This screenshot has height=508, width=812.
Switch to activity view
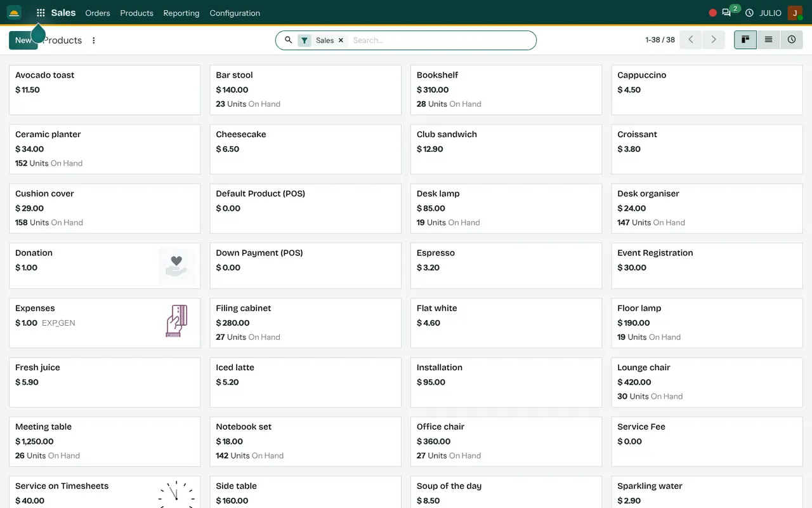pyautogui.click(x=792, y=40)
